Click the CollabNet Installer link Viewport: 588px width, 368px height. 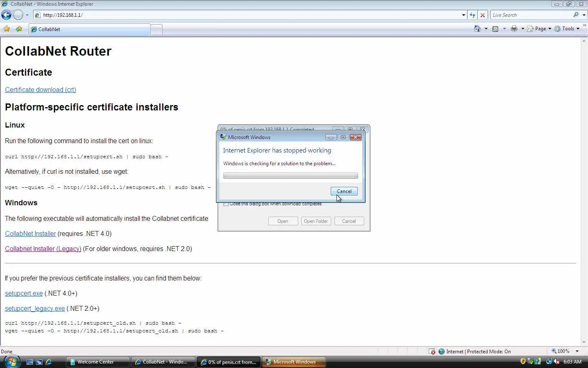pyautogui.click(x=30, y=234)
